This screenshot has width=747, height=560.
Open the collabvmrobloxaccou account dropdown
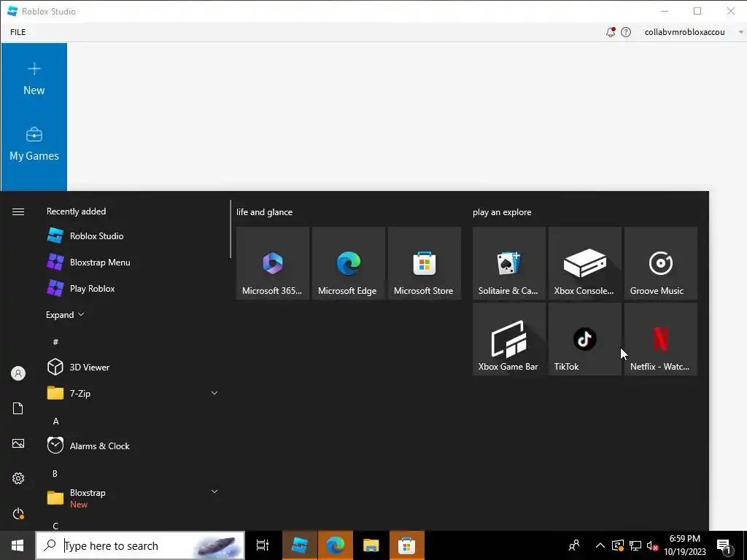pos(740,32)
